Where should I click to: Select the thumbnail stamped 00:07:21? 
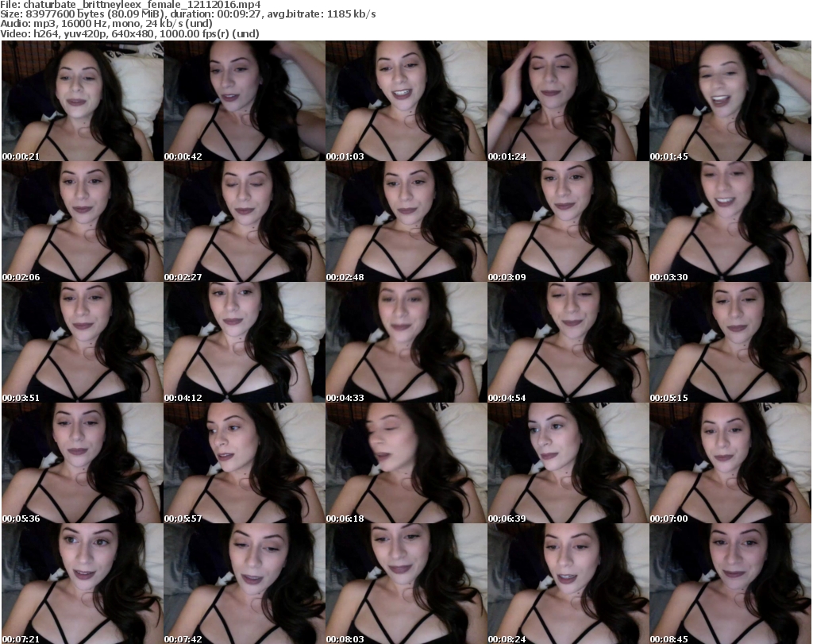point(83,584)
